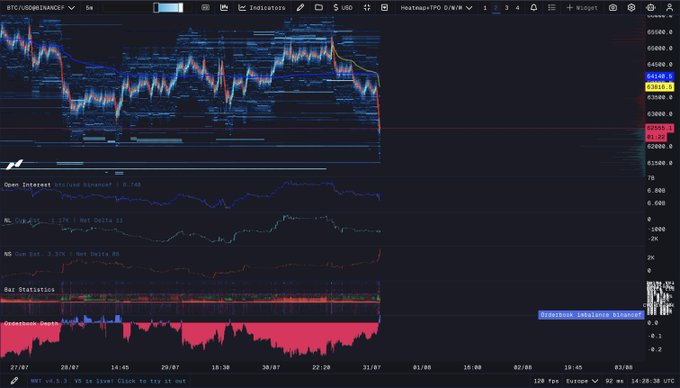This screenshot has width=680, height=388.
Task: Click the Orderbook imbalance binancef tag
Action: point(591,315)
